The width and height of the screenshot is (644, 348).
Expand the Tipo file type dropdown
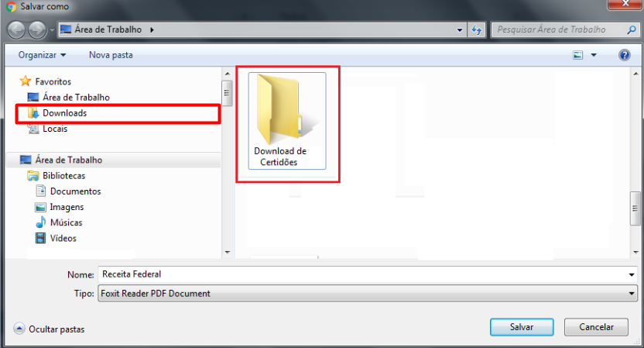(632, 293)
